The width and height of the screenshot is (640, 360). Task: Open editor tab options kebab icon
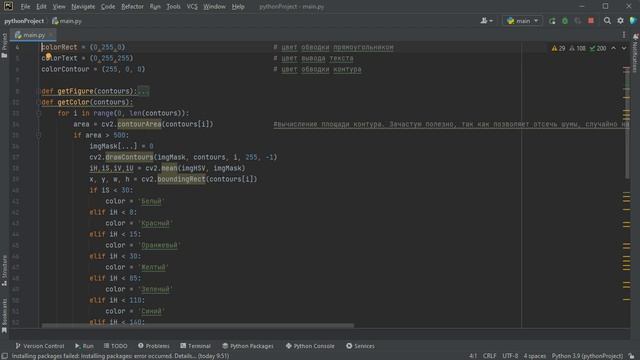point(624,35)
